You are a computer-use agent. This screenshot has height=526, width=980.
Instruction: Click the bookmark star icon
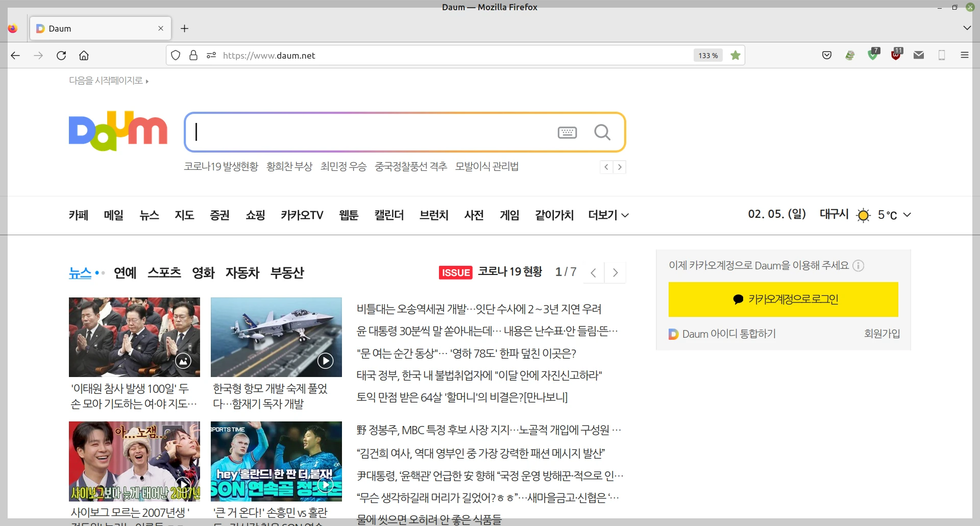[735, 55]
